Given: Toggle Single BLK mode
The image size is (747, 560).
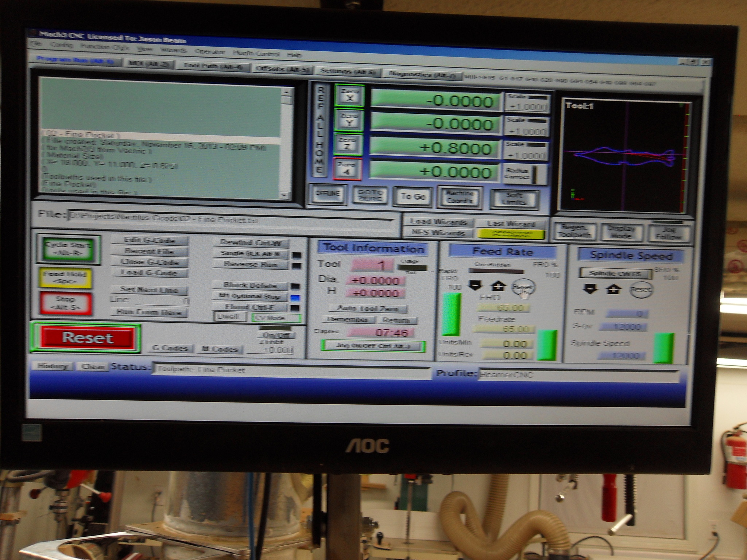Looking at the screenshot, I should pyautogui.click(x=250, y=253).
